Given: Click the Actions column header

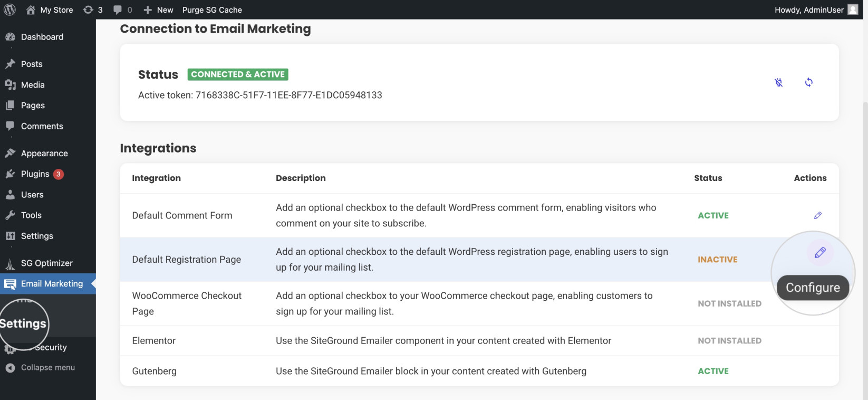Looking at the screenshot, I should coord(811,178).
